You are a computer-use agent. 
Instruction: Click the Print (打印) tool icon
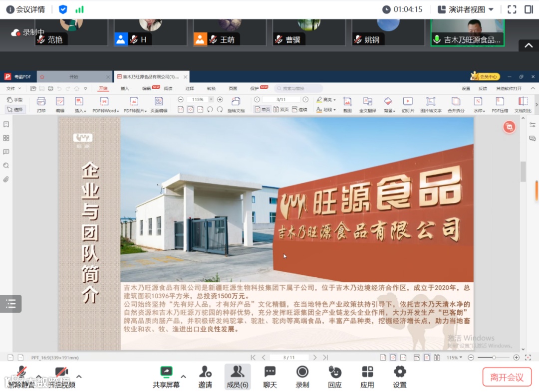point(41,104)
